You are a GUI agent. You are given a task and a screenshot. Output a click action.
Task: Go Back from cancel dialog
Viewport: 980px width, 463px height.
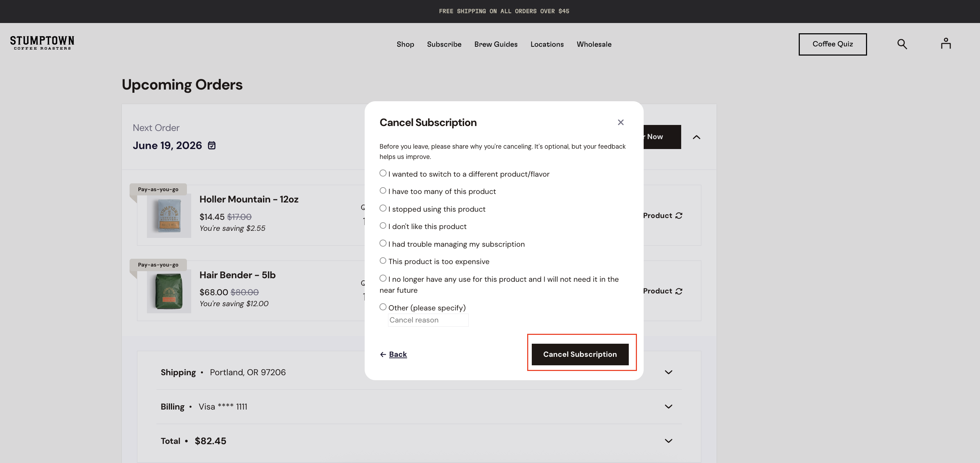tap(393, 354)
